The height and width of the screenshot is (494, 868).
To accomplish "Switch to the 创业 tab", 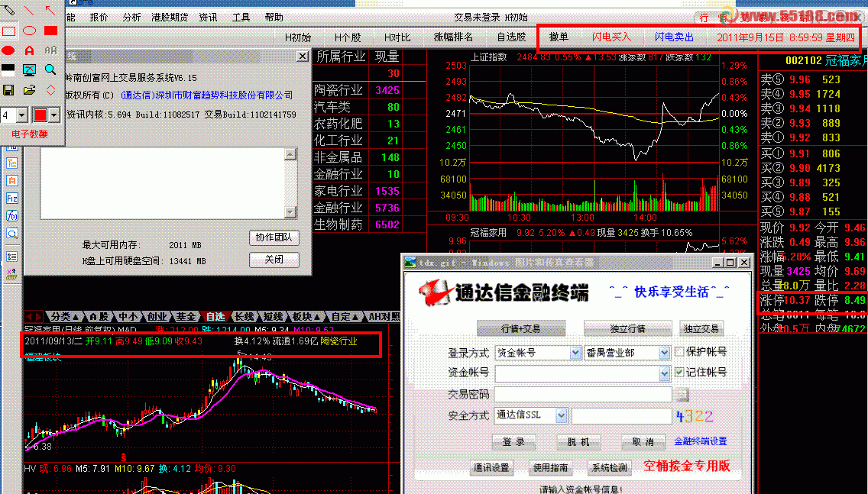I will point(157,317).
